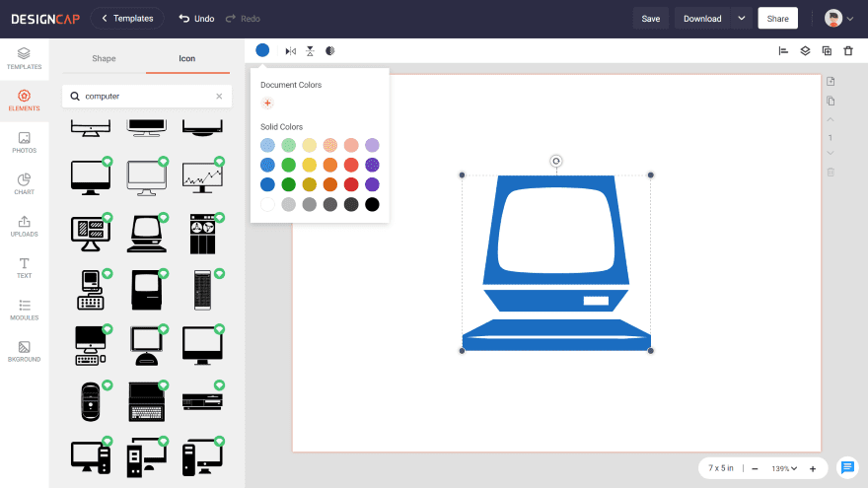Select the Icon tab
Viewport: 868px width, 488px height.
pyautogui.click(x=186, y=58)
